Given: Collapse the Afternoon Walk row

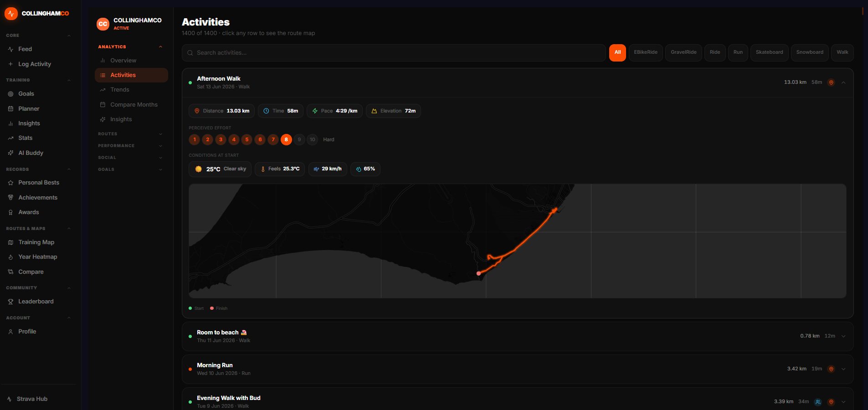Looking at the screenshot, I should [x=843, y=82].
